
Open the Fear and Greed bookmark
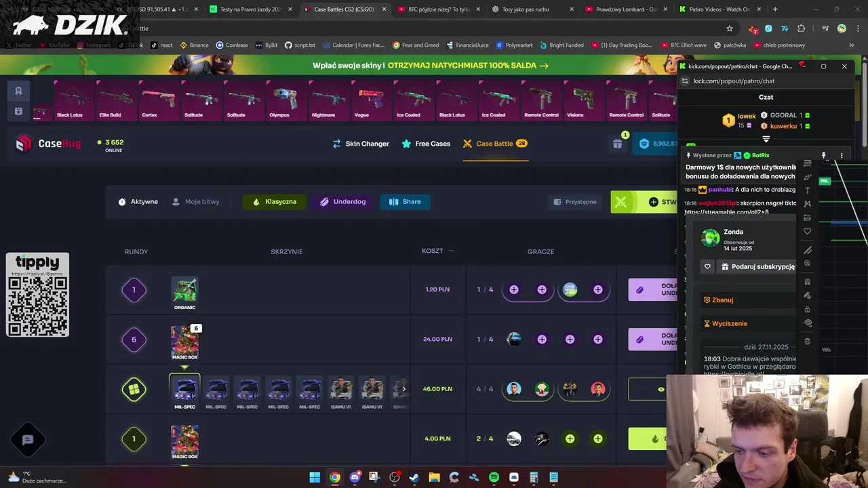click(x=415, y=45)
